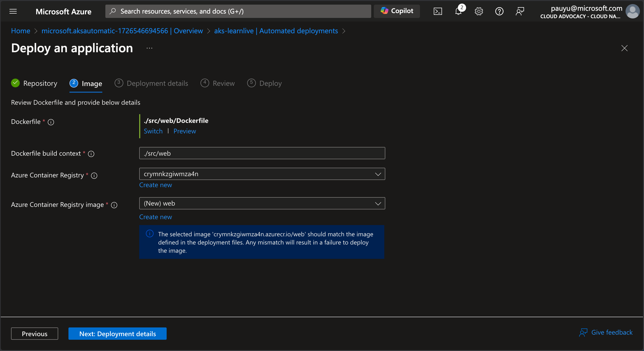
Task: Focus the search resources box
Action: pos(238,11)
